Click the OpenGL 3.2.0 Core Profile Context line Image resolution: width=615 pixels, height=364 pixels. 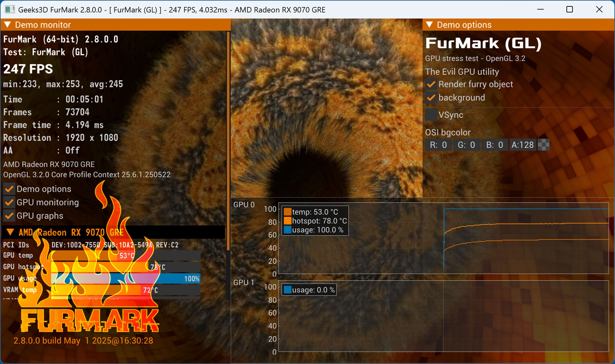click(x=87, y=175)
